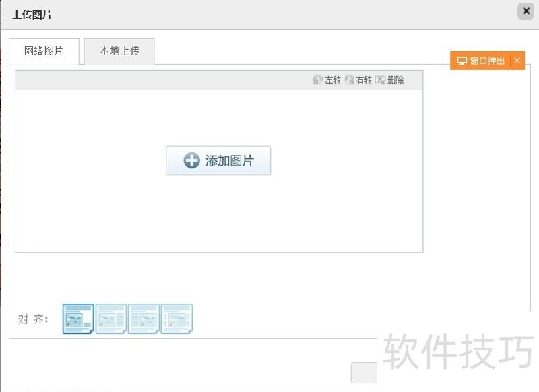Click the delete (删除) image icon
Viewport: 539px width, 392px height.
[x=380, y=80]
